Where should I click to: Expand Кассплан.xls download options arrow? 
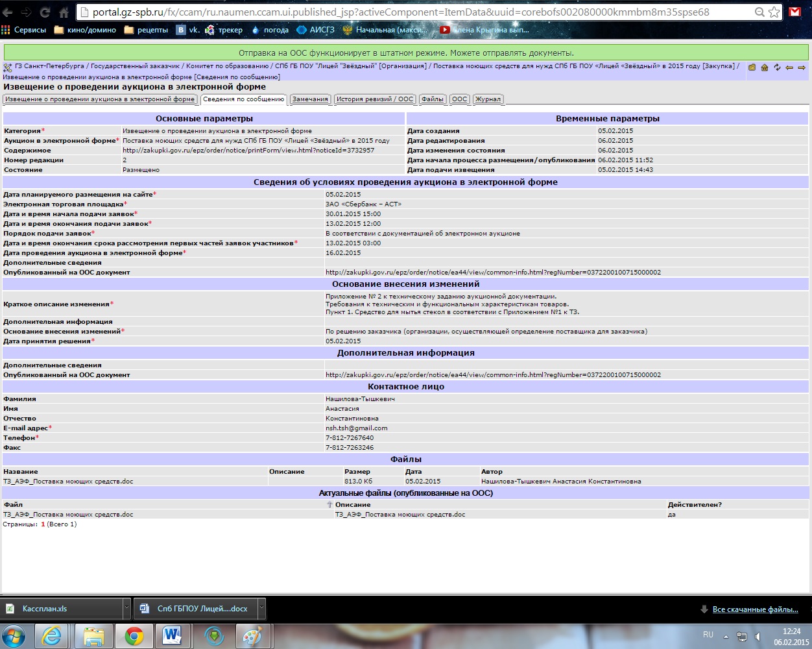(126, 609)
